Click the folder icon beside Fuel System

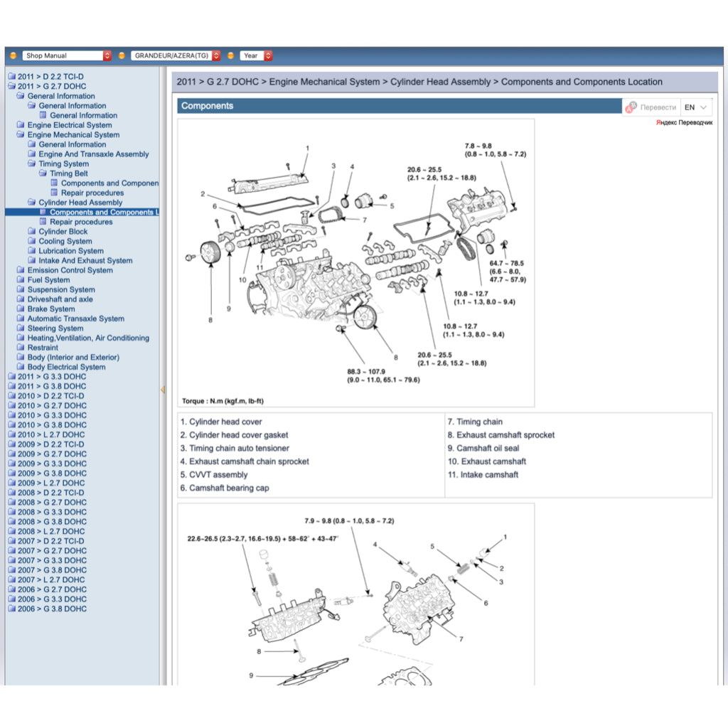point(21,280)
